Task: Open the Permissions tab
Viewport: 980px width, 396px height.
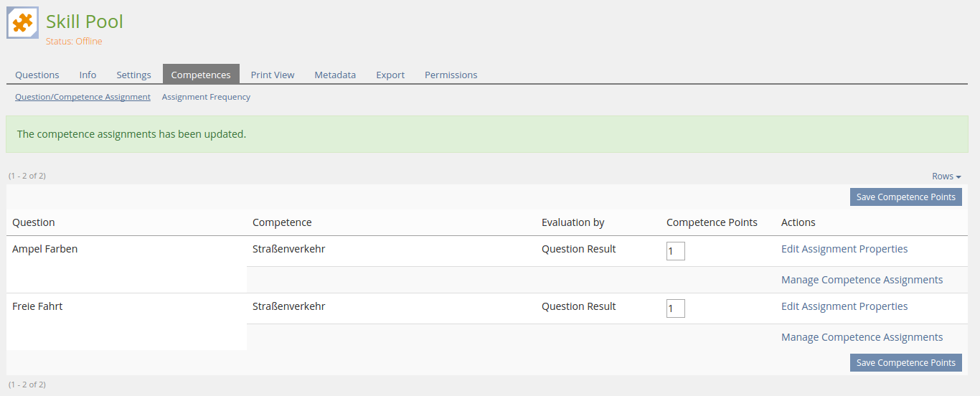Action: (451, 75)
